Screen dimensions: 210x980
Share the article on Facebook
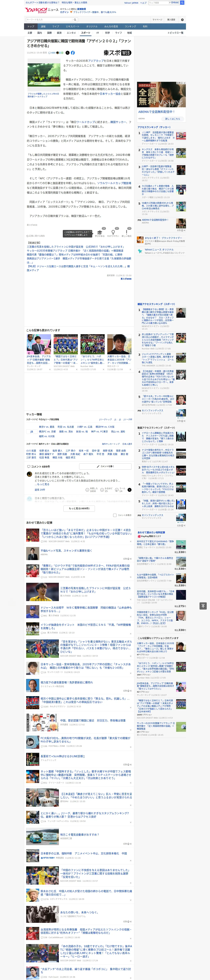[73, 53]
